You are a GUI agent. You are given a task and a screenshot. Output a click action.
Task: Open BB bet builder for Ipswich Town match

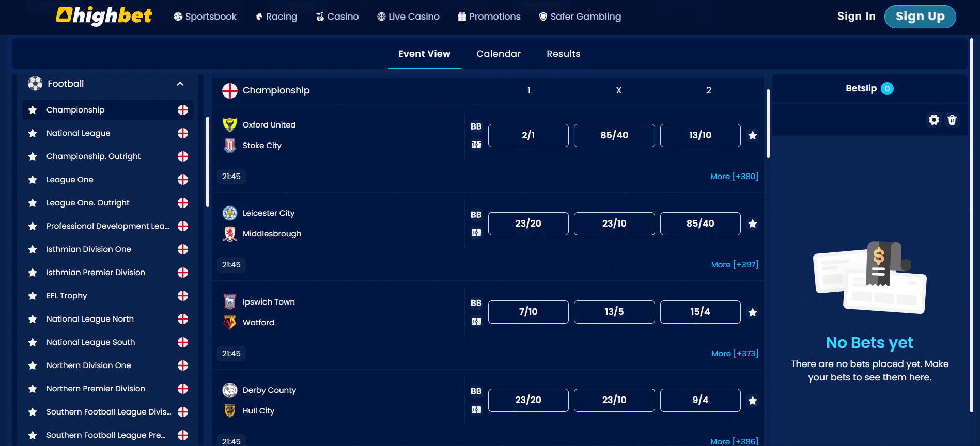(x=476, y=303)
